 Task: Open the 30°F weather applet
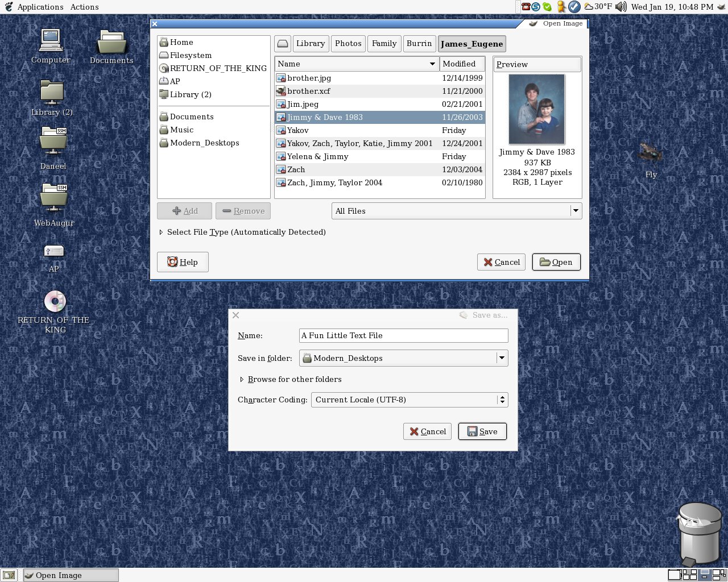(x=598, y=7)
